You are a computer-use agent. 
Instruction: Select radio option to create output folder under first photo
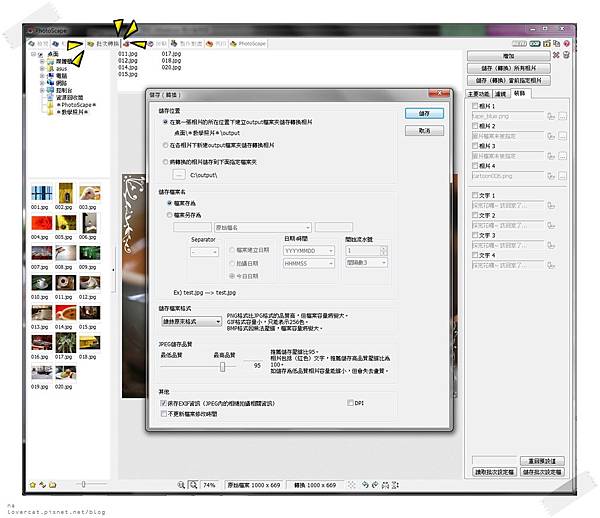(165, 122)
